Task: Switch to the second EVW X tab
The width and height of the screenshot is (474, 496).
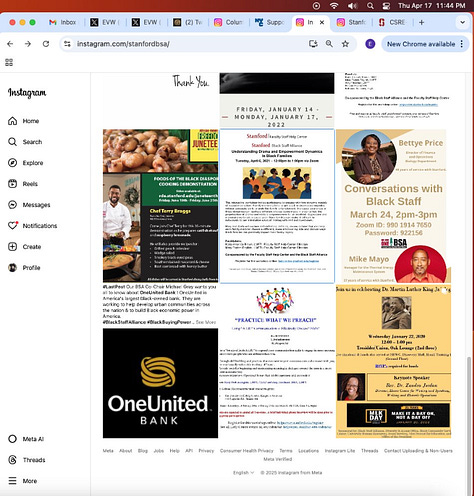Action: [146, 22]
